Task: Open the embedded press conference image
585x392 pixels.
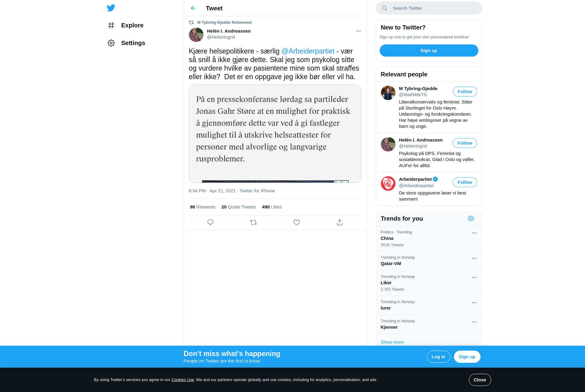Action: pyautogui.click(x=275, y=134)
